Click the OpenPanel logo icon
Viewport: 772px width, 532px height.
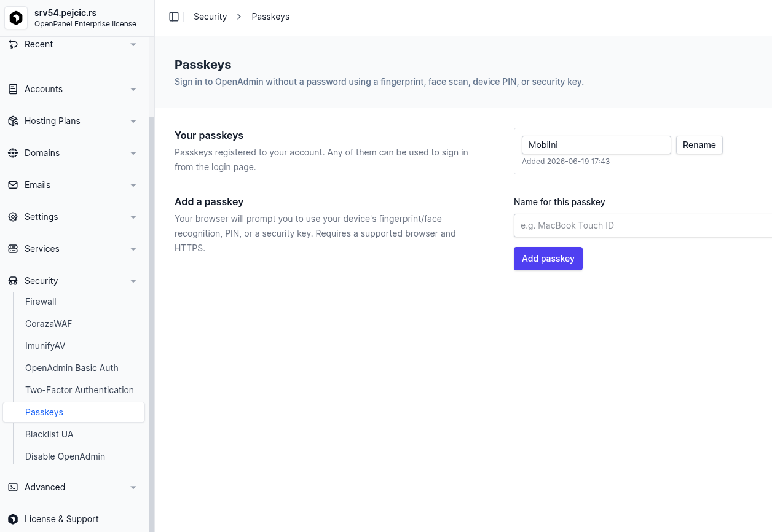click(16, 18)
